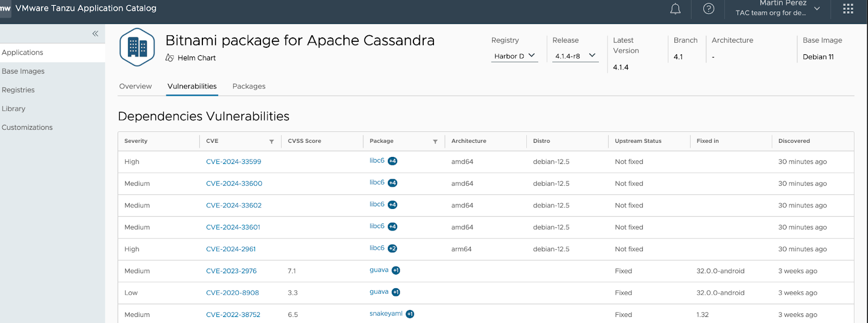Click +1 badge in CVE-2020-8908 row

pyautogui.click(x=396, y=292)
